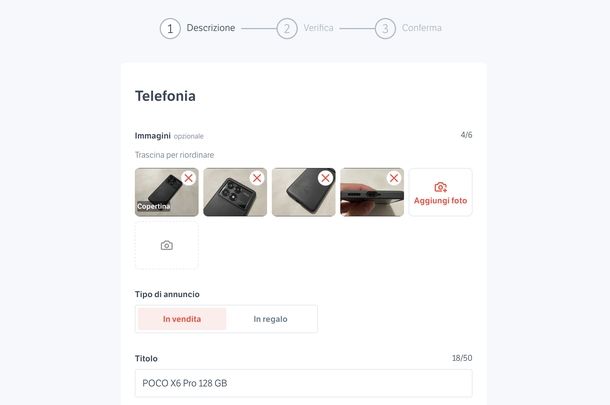The image size is (610, 405).
Task: Delete the fourth photo showing phone ports
Action: click(x=394, y=178)
